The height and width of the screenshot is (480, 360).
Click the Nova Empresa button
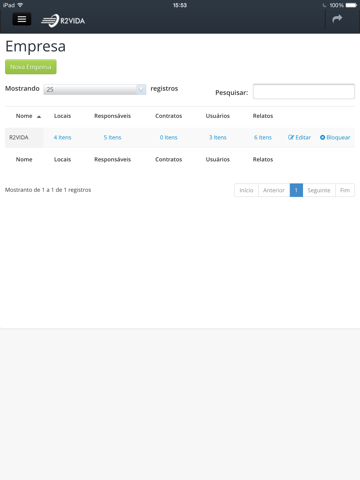pos(31,67)
